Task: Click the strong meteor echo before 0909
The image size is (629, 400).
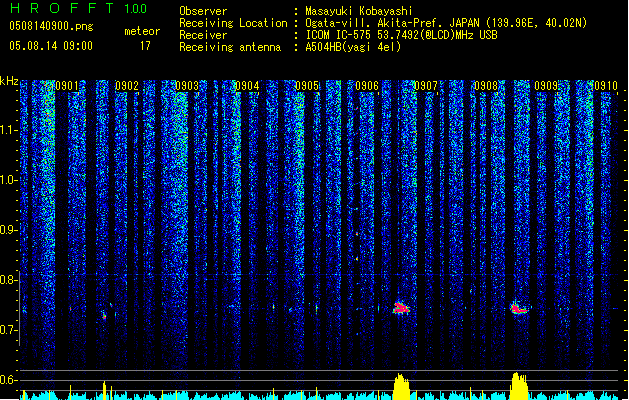Action: point(519,309)
